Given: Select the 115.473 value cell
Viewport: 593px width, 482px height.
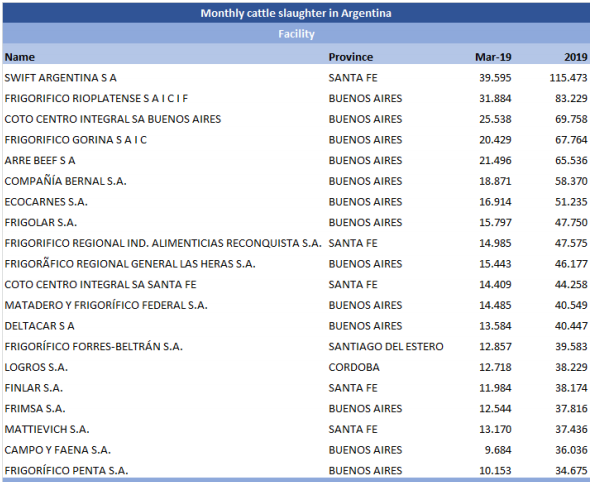Looking at the screenshot, I should coord(568,78).
